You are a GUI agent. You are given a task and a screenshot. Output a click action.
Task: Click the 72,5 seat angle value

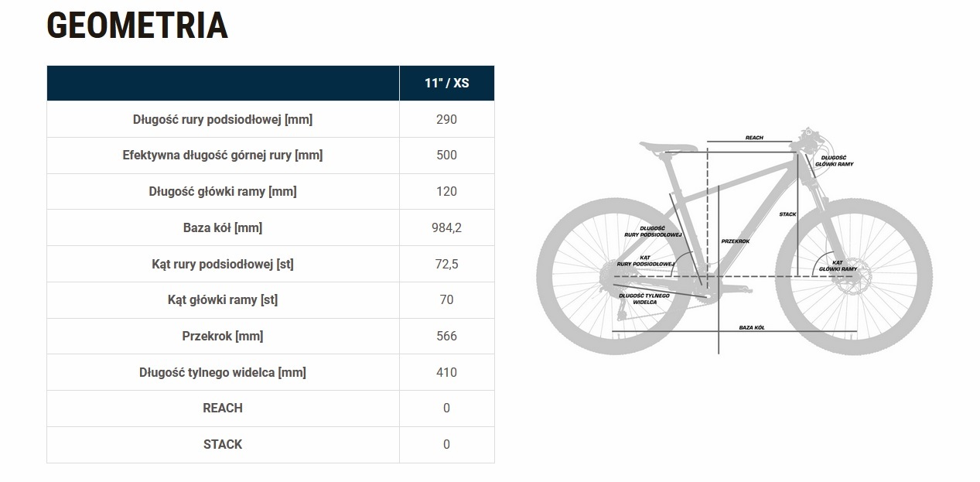click(446, 264)
